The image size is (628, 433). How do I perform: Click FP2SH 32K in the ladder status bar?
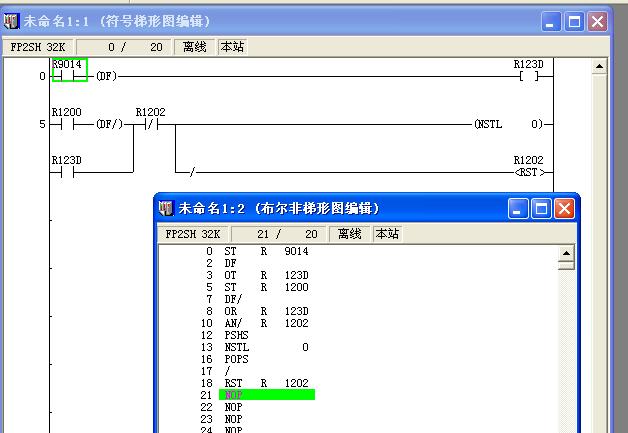tap(37, 46)
